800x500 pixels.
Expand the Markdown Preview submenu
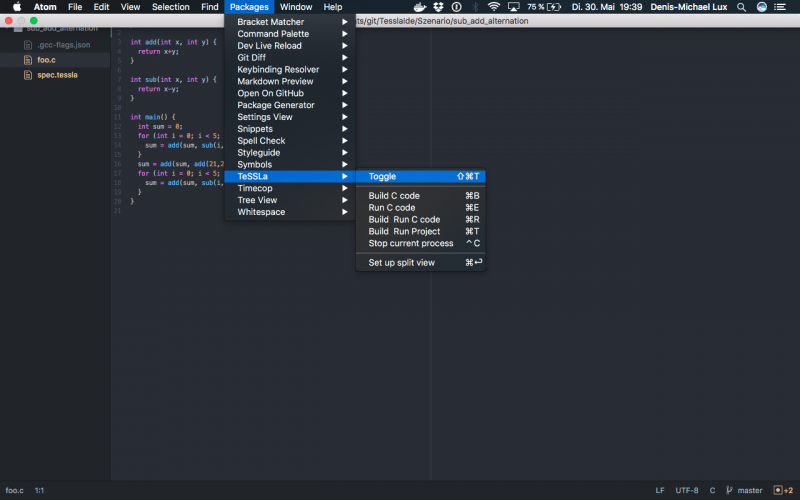290,81
